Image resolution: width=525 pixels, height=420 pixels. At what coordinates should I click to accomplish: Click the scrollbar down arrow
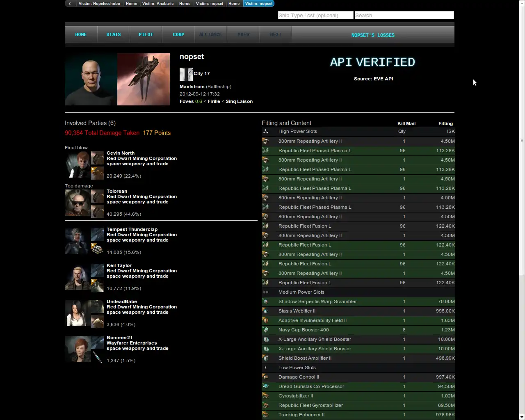coord(522,417)
